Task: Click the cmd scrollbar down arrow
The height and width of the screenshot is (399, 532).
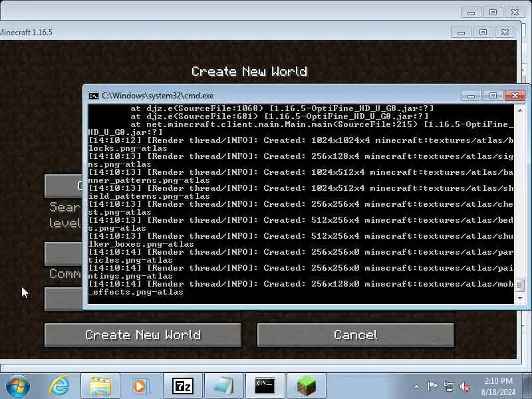Action: click(520, 298)
